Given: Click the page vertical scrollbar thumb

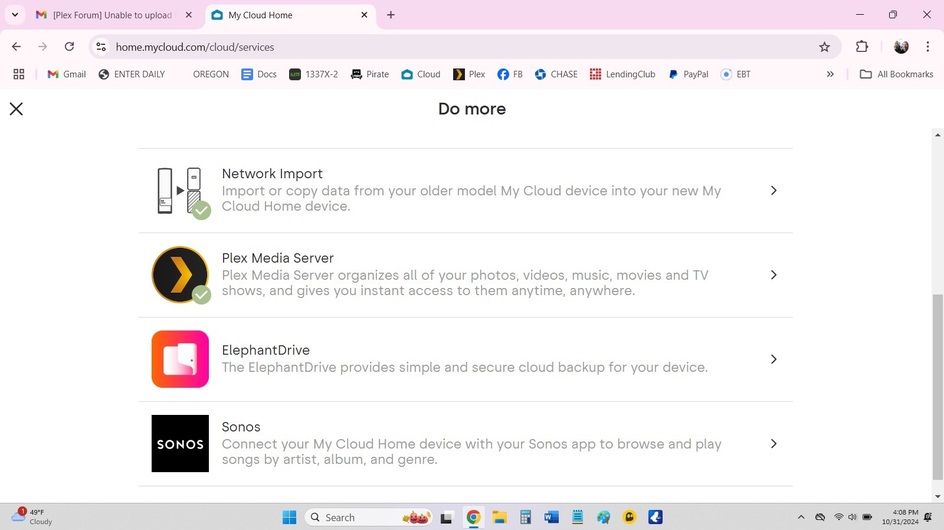Looking at the screenshot, I should [x=937, y=387].
